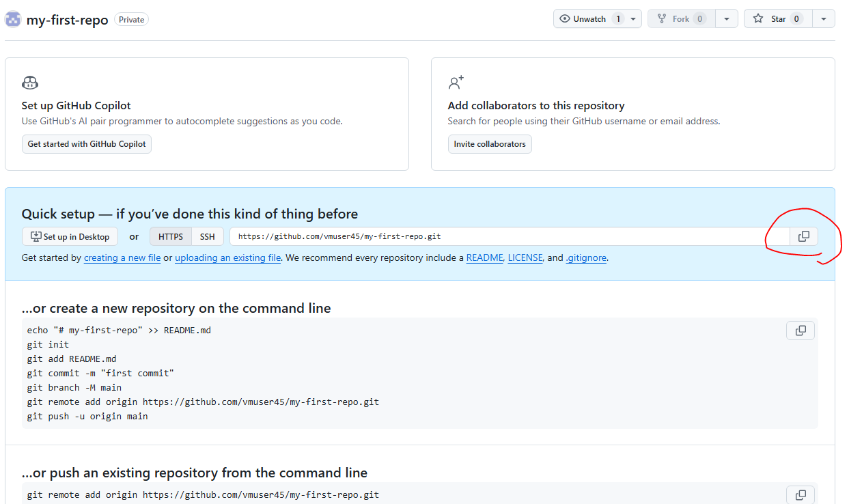Unwatch the repository
Screen dimensions: 849x504
[589, 19]
